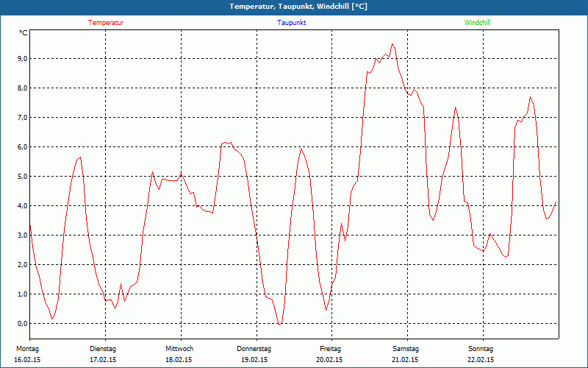Click the 8,0 y-axis value
Screen dimensions: 588x368
24,88
